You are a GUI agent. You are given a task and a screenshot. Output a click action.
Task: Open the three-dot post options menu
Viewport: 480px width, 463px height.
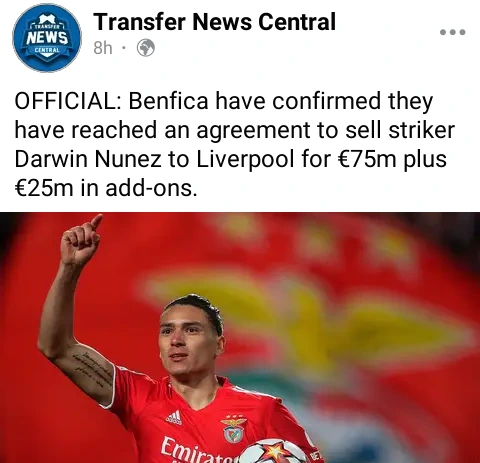(x=453, y=32)
